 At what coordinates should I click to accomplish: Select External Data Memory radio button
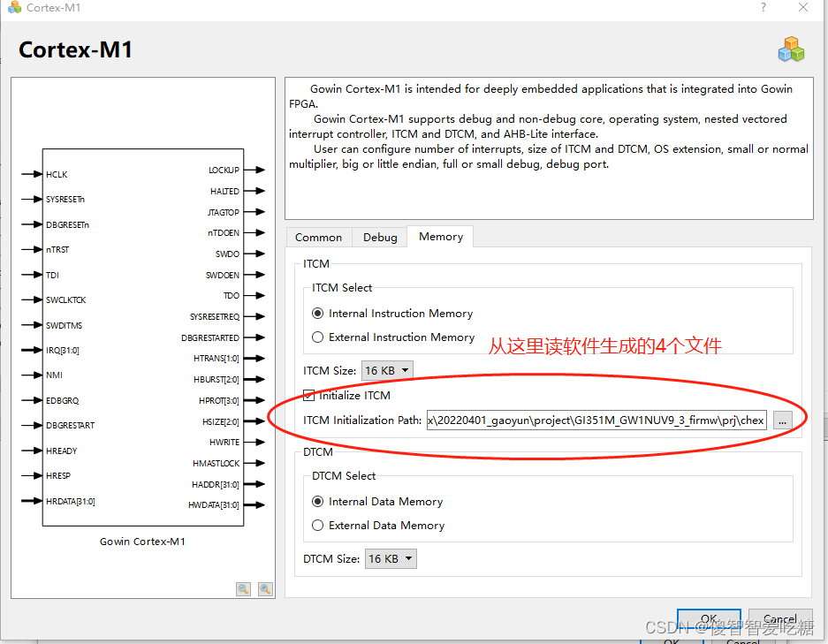pos(317,526)
